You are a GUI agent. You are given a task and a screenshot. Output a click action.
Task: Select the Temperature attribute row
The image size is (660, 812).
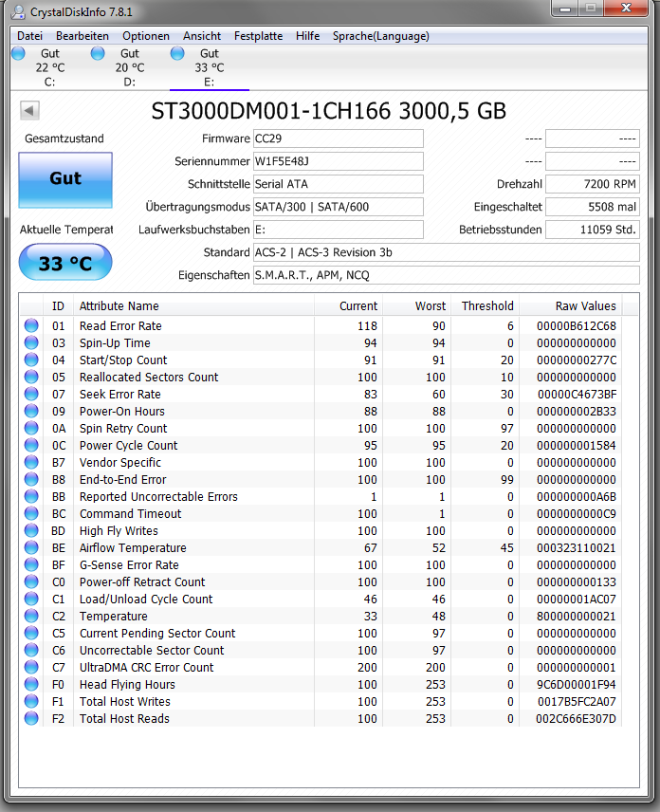point(321,617)
